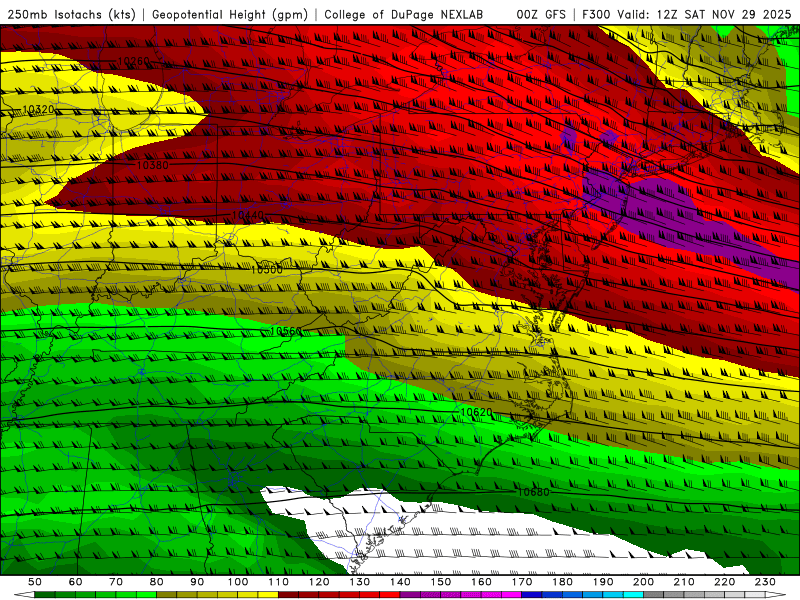Click the 190 value on the legend scale
This screenshot has width=800, height=600.
(604, 582)
